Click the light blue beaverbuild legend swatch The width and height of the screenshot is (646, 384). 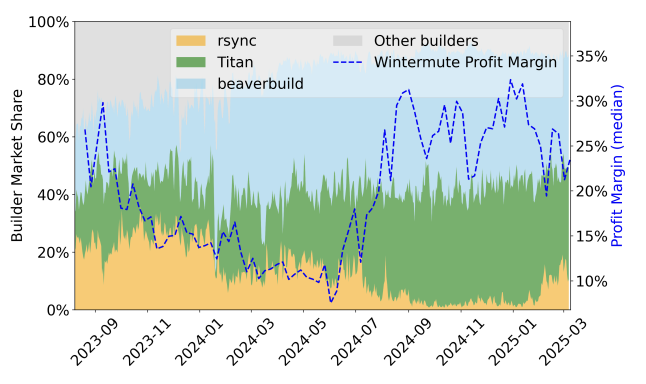(x=191, y=84)
